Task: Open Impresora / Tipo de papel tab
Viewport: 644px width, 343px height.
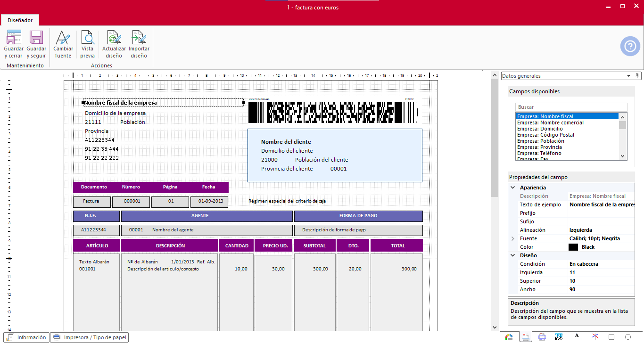Action: pos(89,337)
